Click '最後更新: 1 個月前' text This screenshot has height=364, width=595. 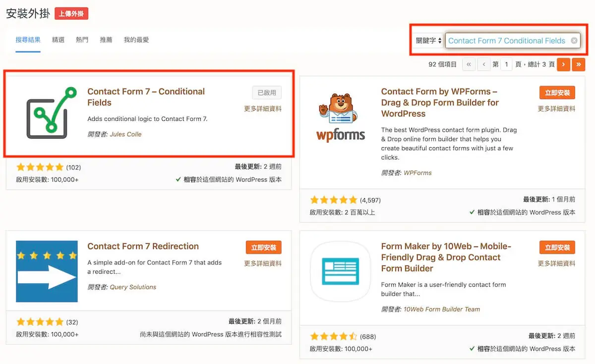point(549,199)
